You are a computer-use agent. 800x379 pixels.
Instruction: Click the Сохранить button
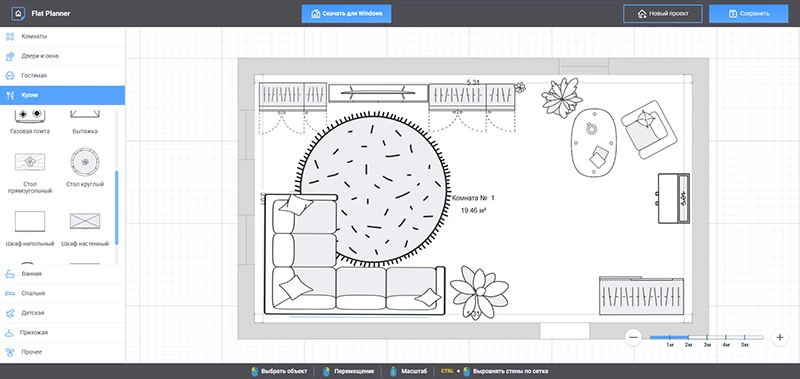tap(748, 14)
